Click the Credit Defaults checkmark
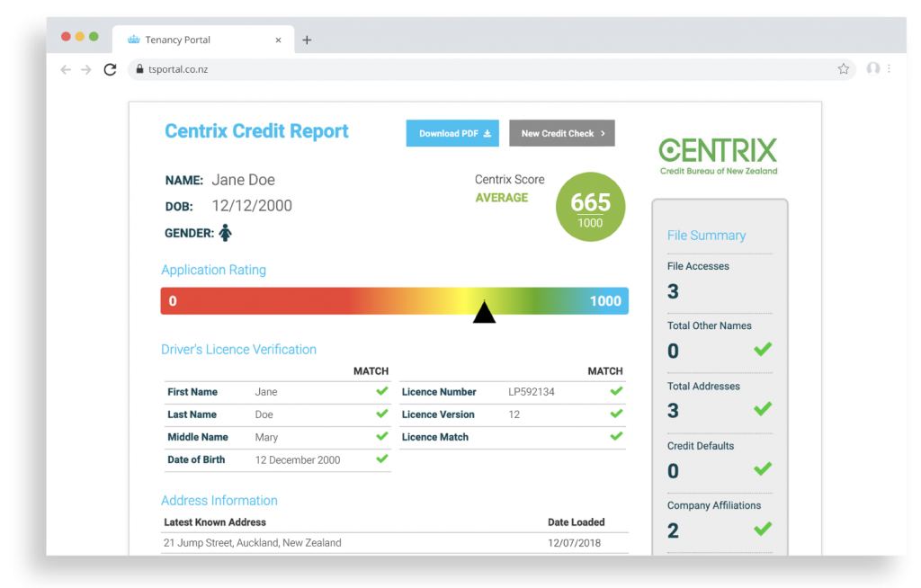This screenshot has height=588, width=921. tap(763, 468)
